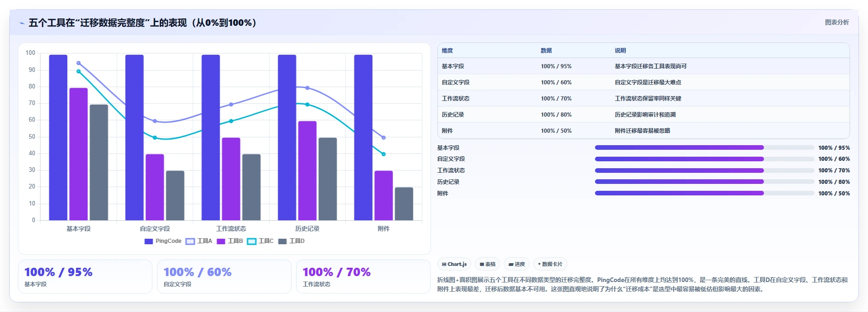Select the 表格 tag
This screenshot has width=868, height=312.
click(487, 264)
